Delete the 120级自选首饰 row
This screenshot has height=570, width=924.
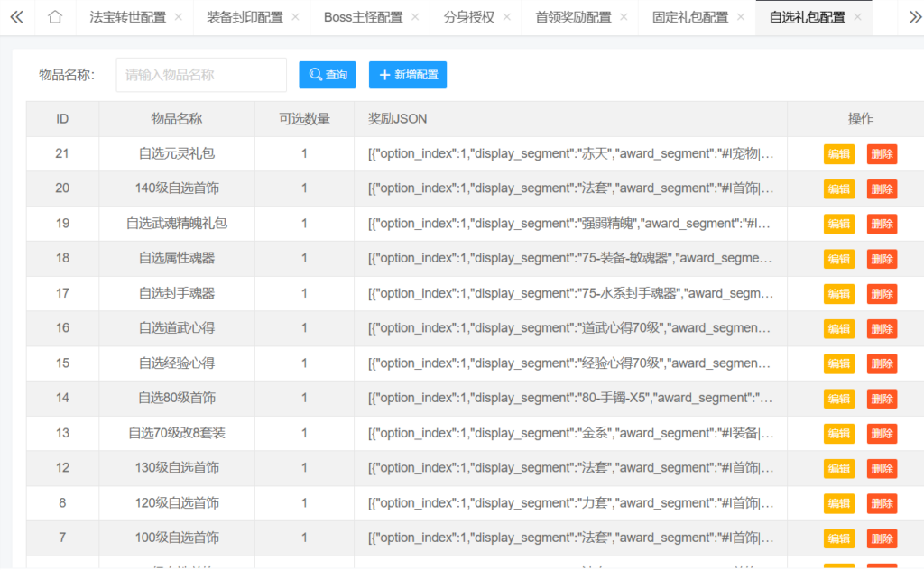(x=882, y=503)
